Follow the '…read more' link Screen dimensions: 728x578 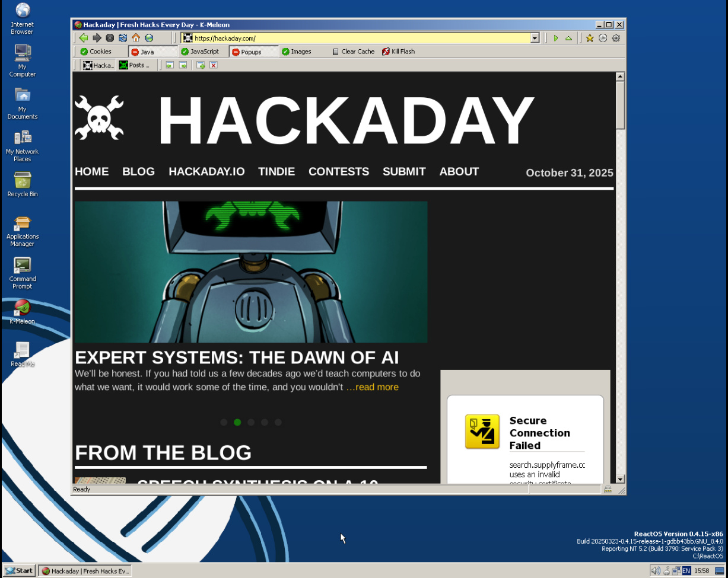click(x=372, y=387)
